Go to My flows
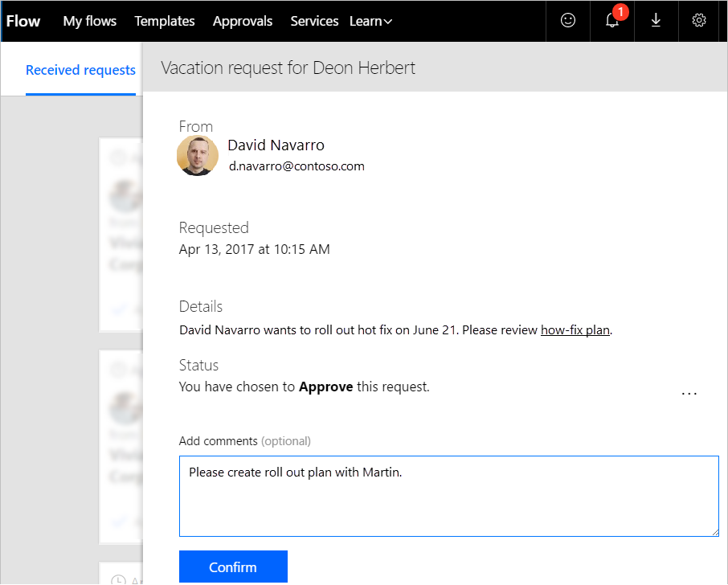Screen dimensions: 728x585 click(x=89, y=21)
